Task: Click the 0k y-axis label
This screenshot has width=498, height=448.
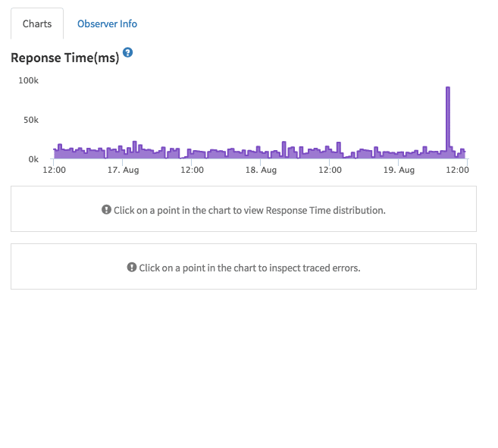Action: point(33,159)
